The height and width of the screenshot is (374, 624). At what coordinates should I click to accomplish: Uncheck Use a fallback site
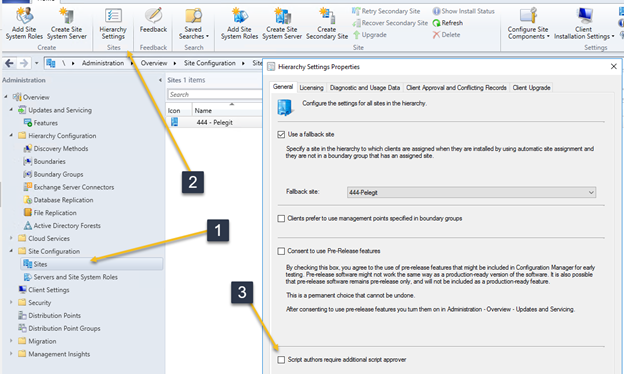pos(281,134)
